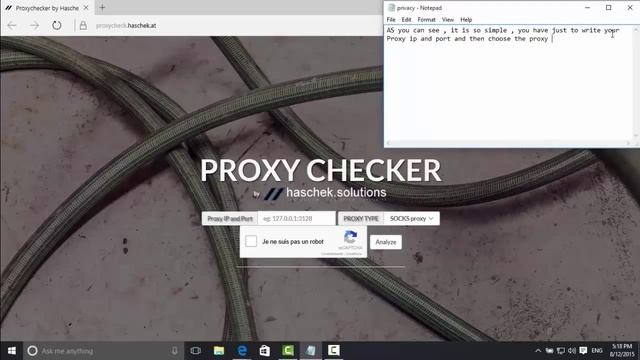Viewport: 640px width, 360px height.
Task: Open Notepad Edit menu
Action: click(x=406, y=20)
